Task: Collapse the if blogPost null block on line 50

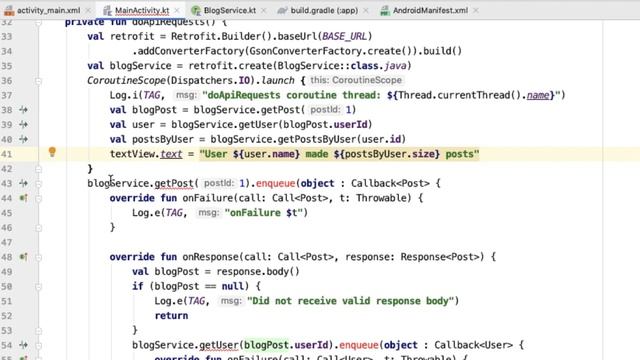Action: click(38, 287)
